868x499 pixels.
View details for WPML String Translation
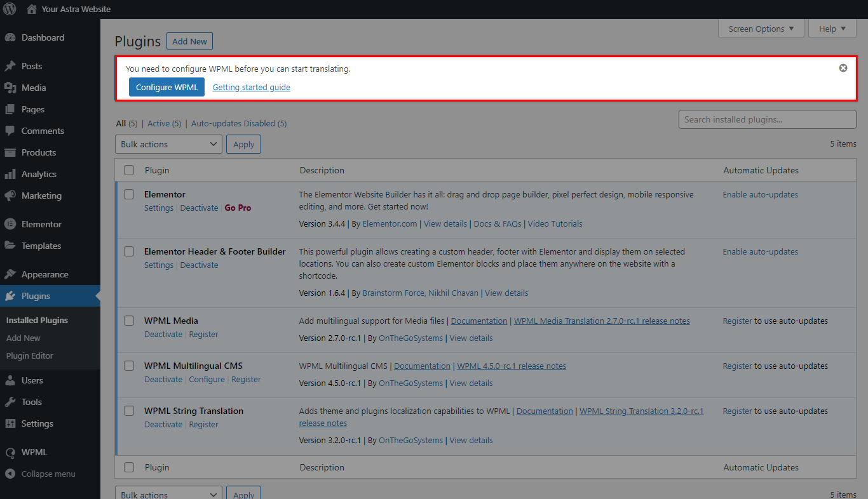tap(471, 441)
